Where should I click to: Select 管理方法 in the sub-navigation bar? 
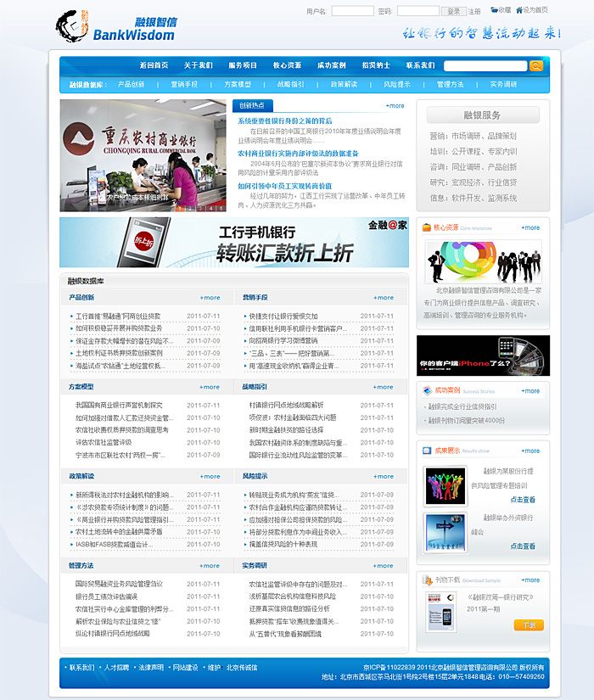[450, 84]
